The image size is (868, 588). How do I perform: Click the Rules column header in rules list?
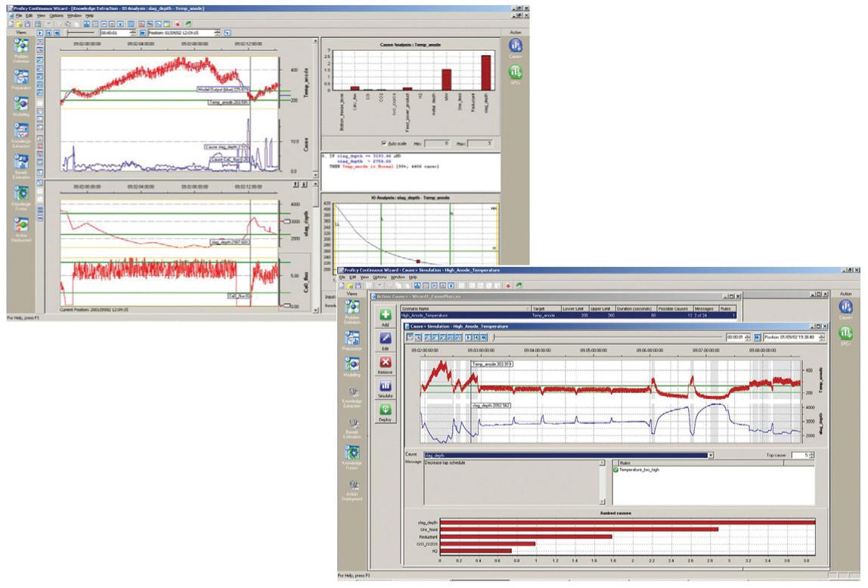700,463
